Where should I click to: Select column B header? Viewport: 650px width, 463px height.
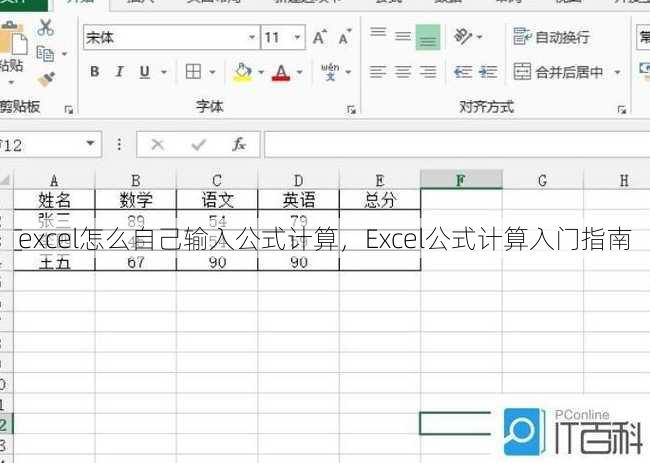coord(136,180)
